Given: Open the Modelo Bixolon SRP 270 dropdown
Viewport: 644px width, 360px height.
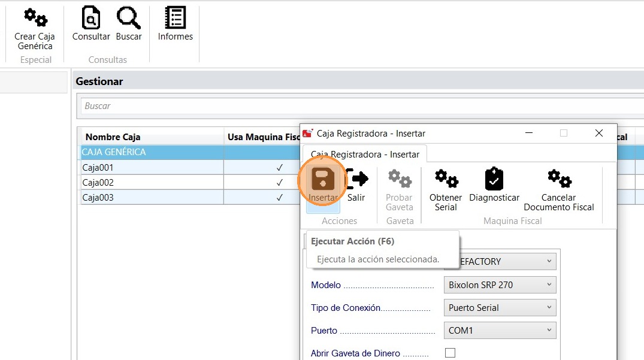Looking at the screenshot, I should tap(500, 285).
